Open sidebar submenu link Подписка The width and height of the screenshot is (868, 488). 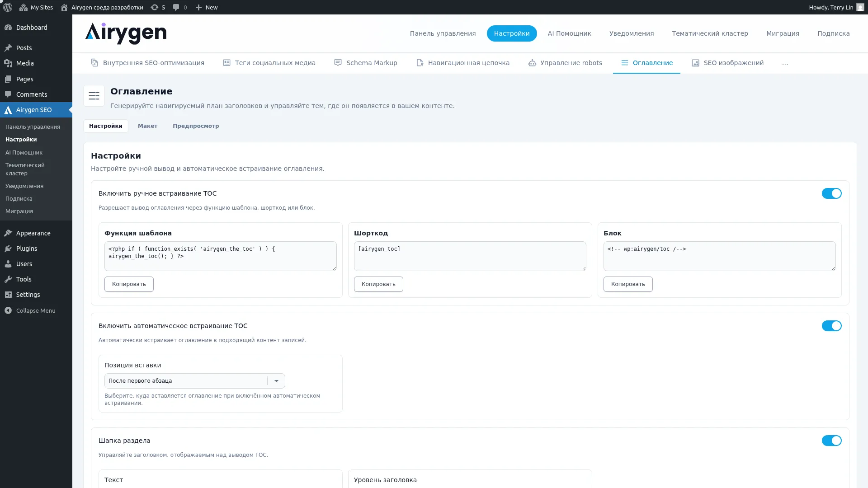pyautogui.click(x=19, y=199)
